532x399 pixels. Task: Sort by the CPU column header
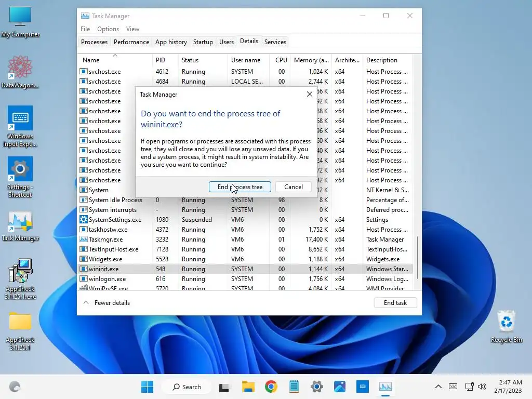point(280,60)
